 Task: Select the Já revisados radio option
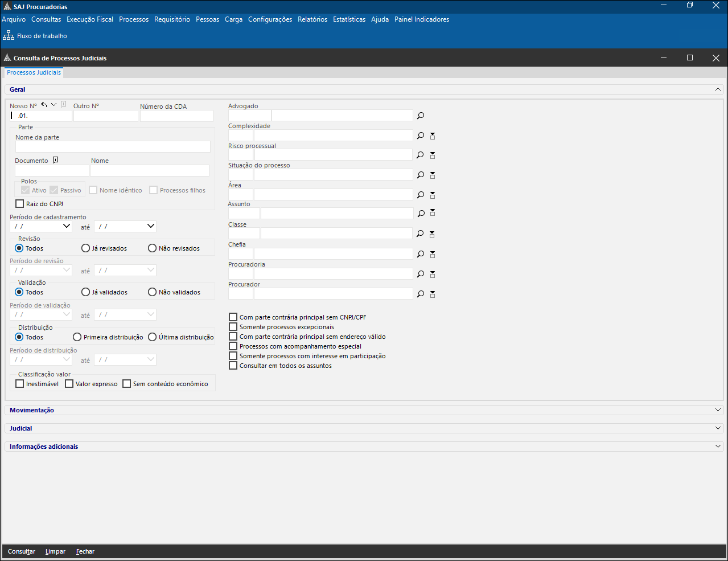point(86,248)
